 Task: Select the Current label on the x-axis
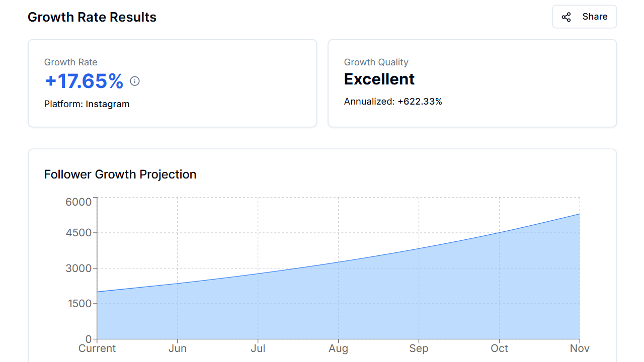click(97, 348)
